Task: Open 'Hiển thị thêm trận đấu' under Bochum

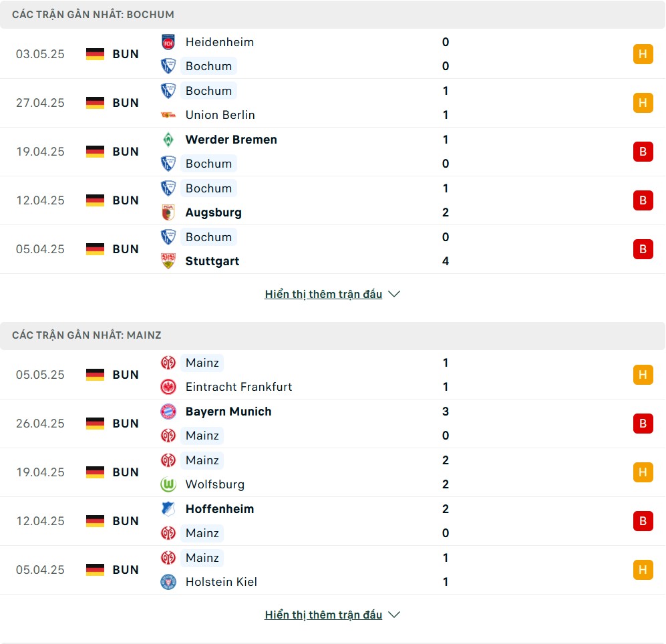Action: (323, 294)
